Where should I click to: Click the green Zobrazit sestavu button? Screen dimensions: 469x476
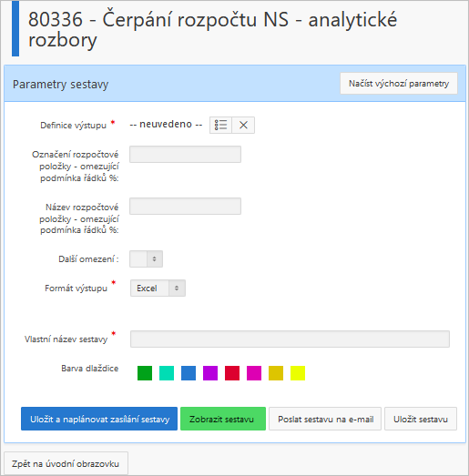pos(223,419)
